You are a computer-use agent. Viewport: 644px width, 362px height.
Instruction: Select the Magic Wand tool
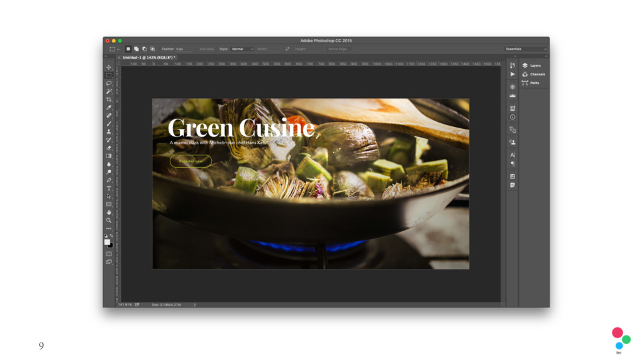tap(109, 92)
